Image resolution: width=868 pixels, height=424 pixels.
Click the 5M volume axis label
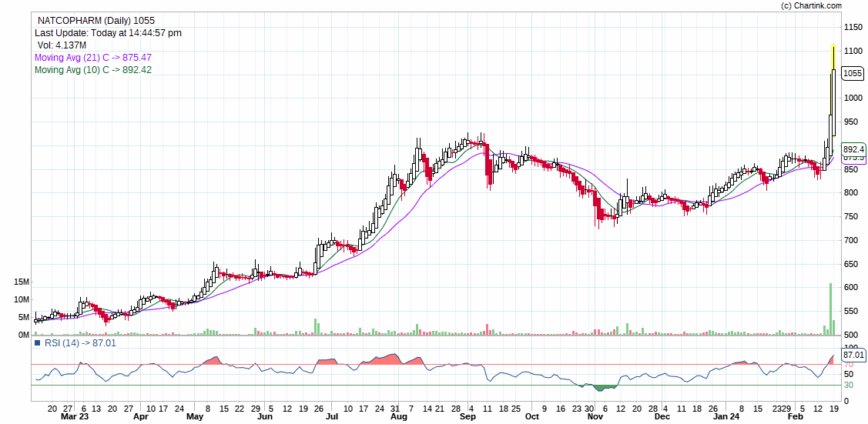pyautogui.click(x=24, y=317)
